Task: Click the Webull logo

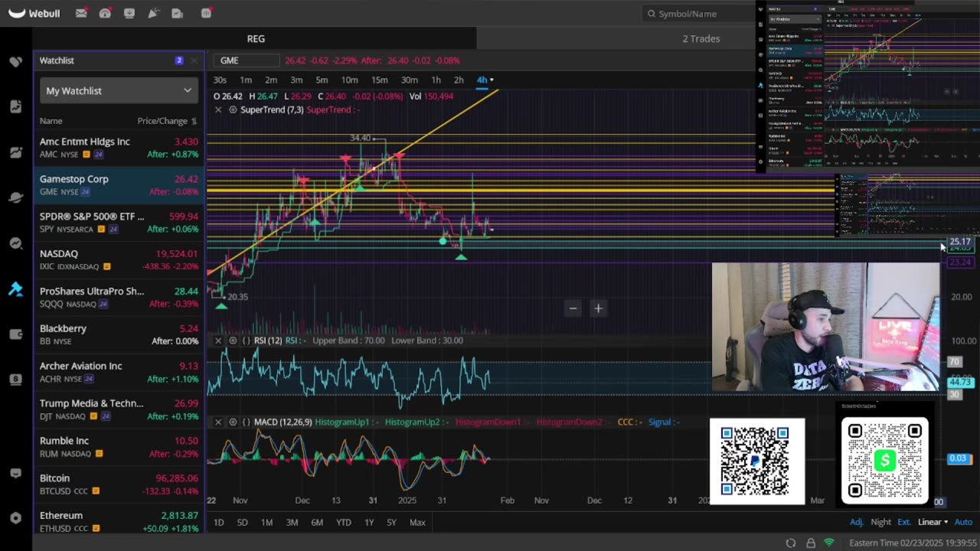Action: tap(34, 13)
